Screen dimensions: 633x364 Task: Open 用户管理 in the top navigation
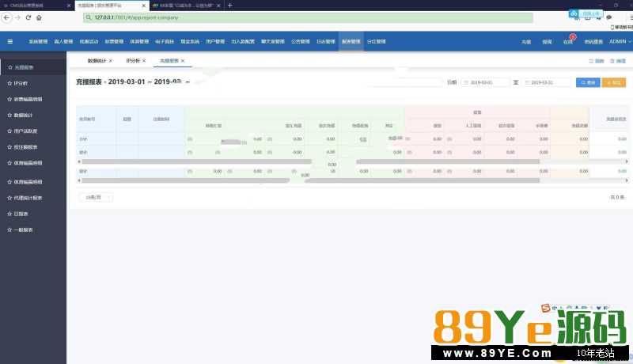click(x=214, y=42)
